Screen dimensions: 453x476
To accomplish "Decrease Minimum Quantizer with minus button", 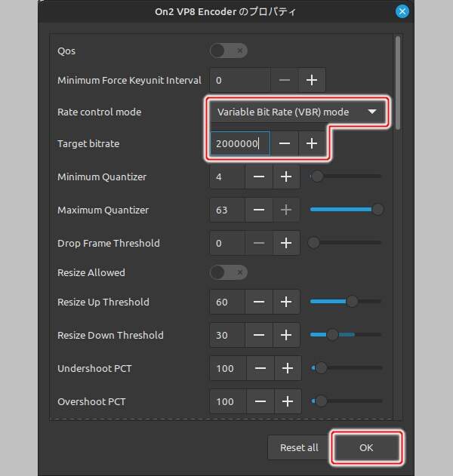I will pos(258,177).
